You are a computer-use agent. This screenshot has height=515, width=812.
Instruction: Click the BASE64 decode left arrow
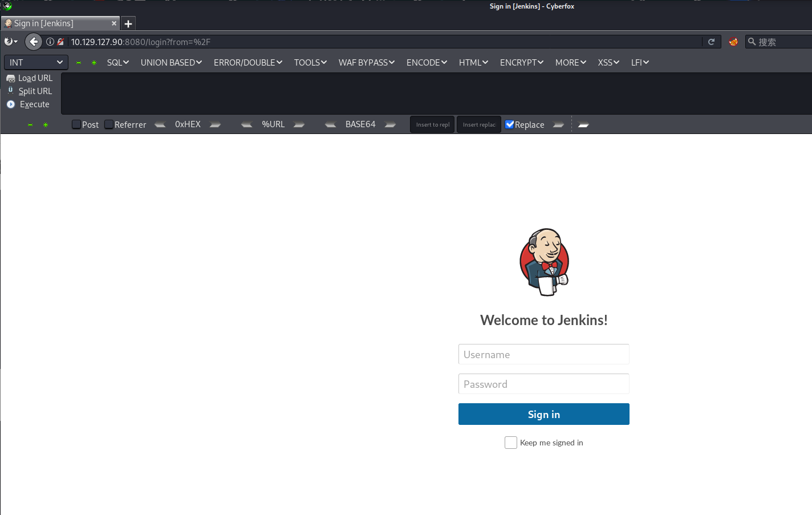(330, 124)
